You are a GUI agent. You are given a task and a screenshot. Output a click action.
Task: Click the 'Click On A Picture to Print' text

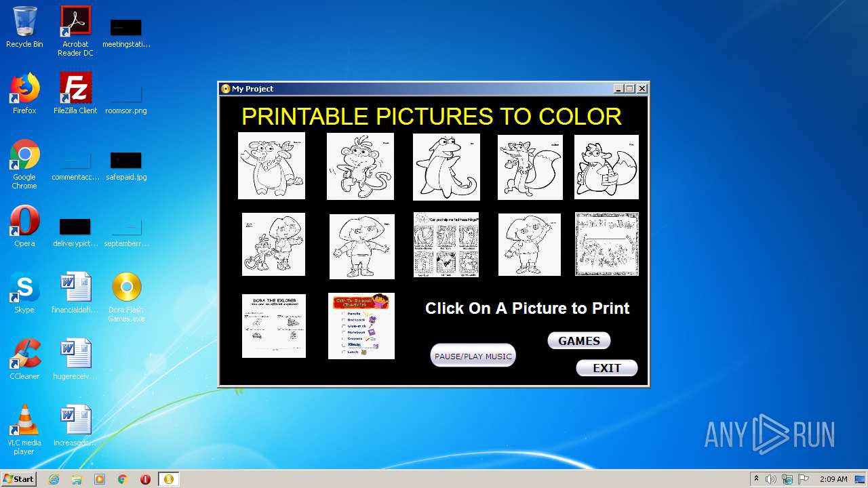coord(527,308)
